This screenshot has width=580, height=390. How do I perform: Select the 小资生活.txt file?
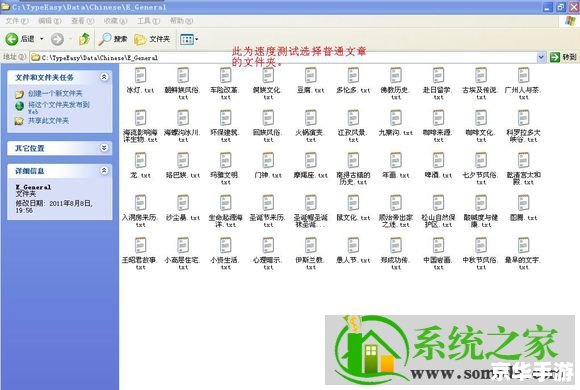226,254
